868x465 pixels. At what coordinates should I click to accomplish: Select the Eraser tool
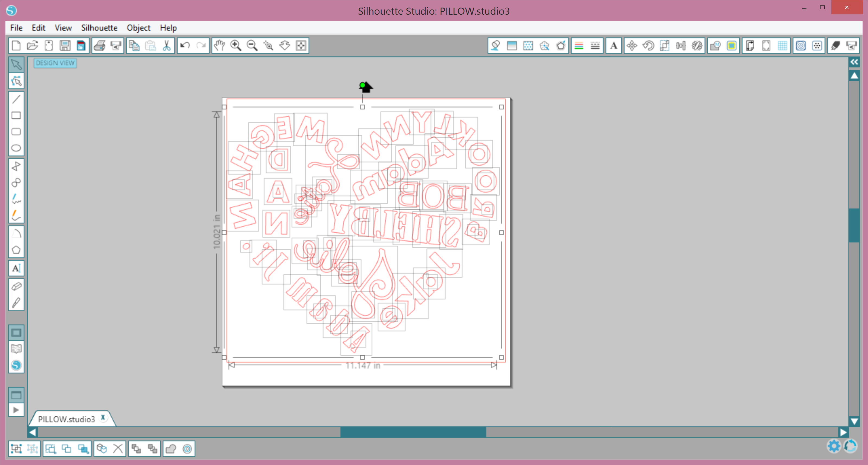16,287
